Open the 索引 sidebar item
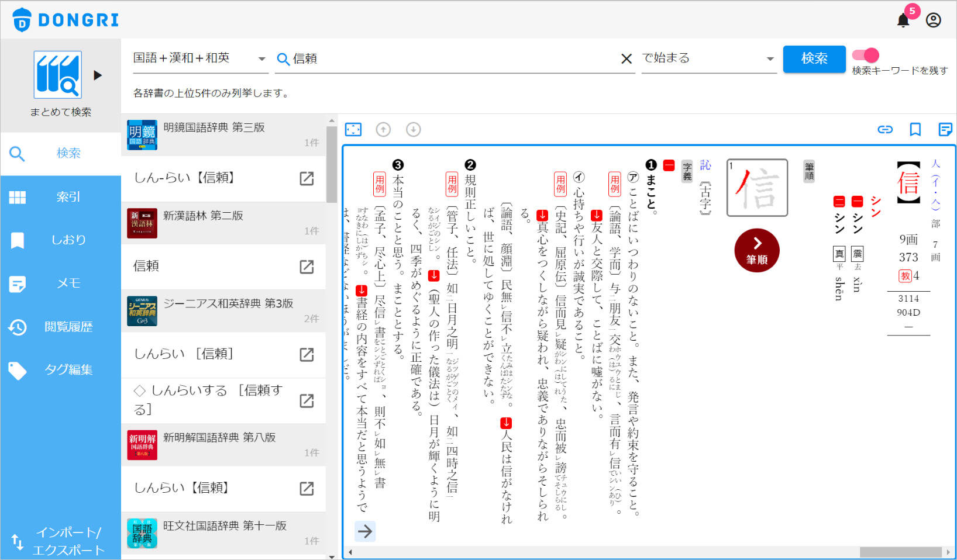This screenshot has width=957, height=560. click(61, 197)
